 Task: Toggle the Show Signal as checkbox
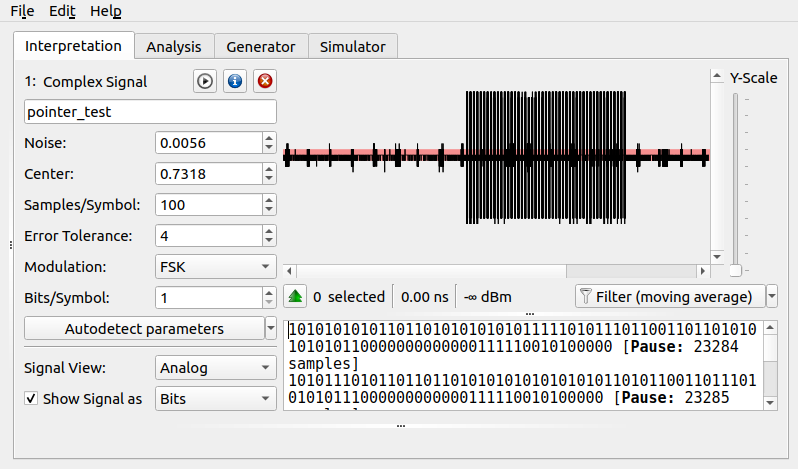click(32, 399)
